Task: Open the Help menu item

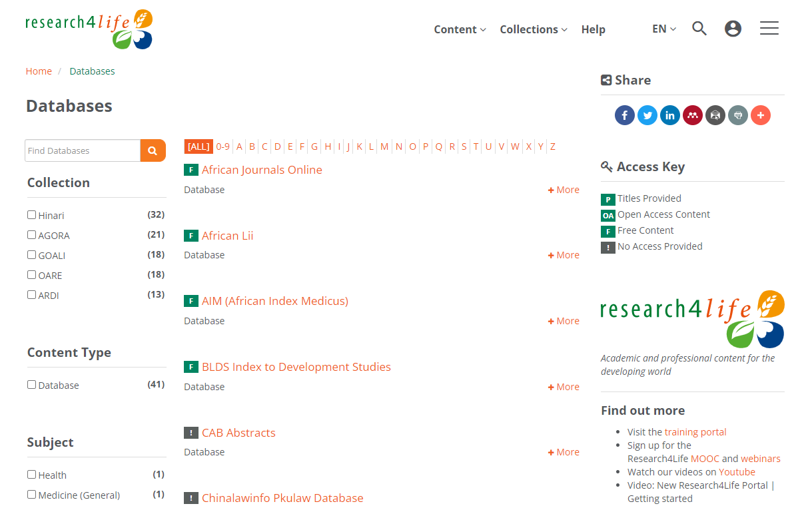Action: click(x=593, y=29)
